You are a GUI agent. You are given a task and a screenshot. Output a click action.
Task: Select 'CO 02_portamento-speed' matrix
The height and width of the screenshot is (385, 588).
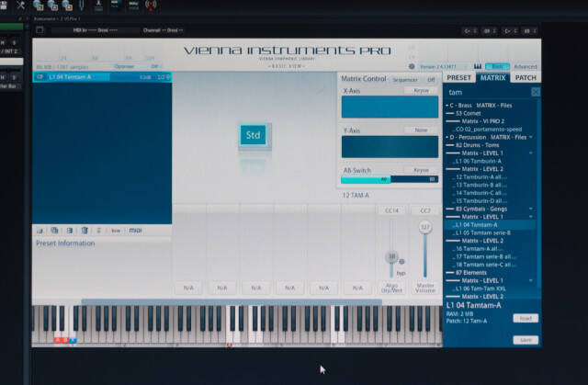[489, 130]
